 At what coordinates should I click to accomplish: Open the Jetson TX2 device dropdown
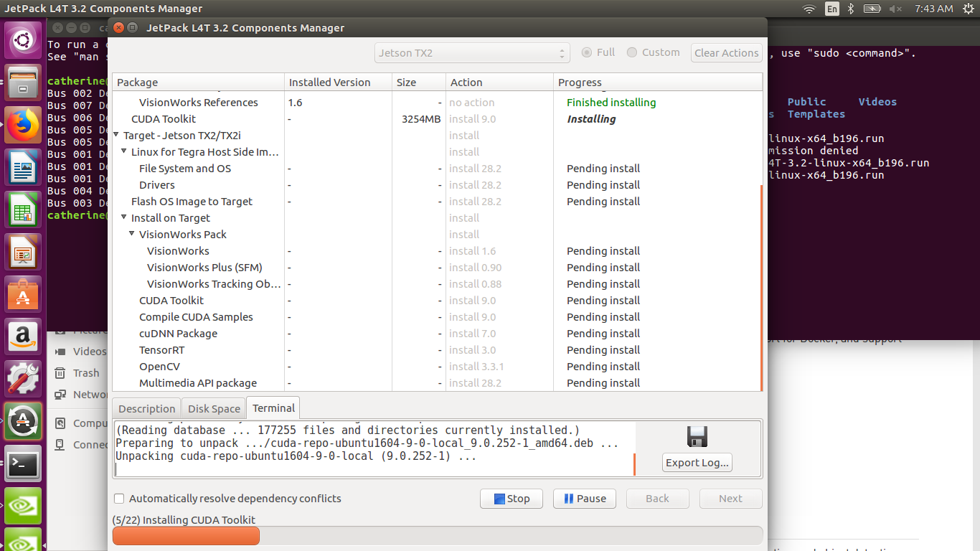[472, 53]
